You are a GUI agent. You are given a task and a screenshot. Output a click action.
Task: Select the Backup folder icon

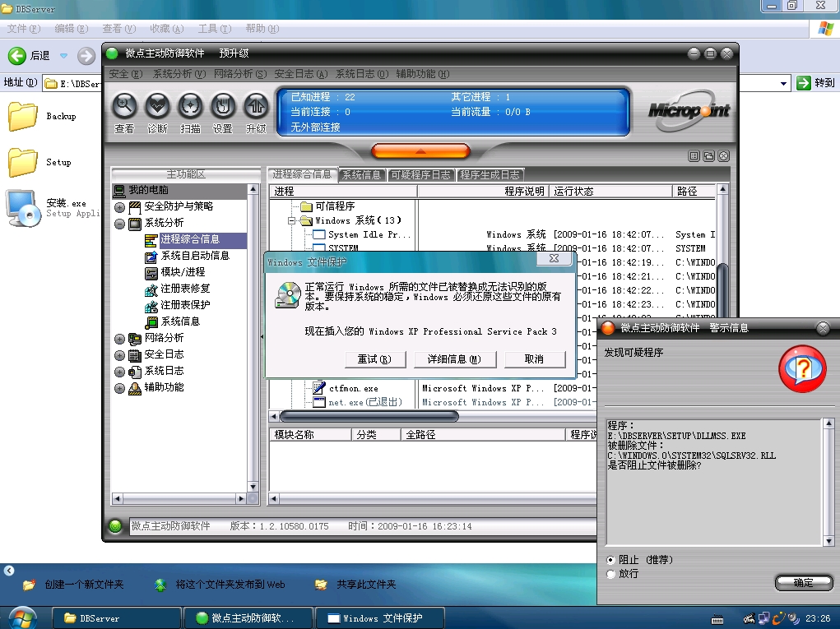(22, 116)
